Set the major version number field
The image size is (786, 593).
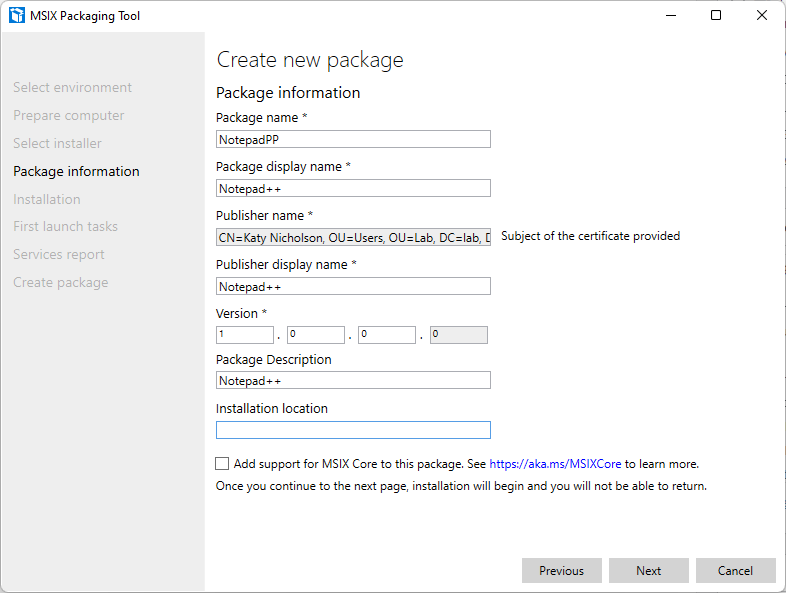point(245,334)
